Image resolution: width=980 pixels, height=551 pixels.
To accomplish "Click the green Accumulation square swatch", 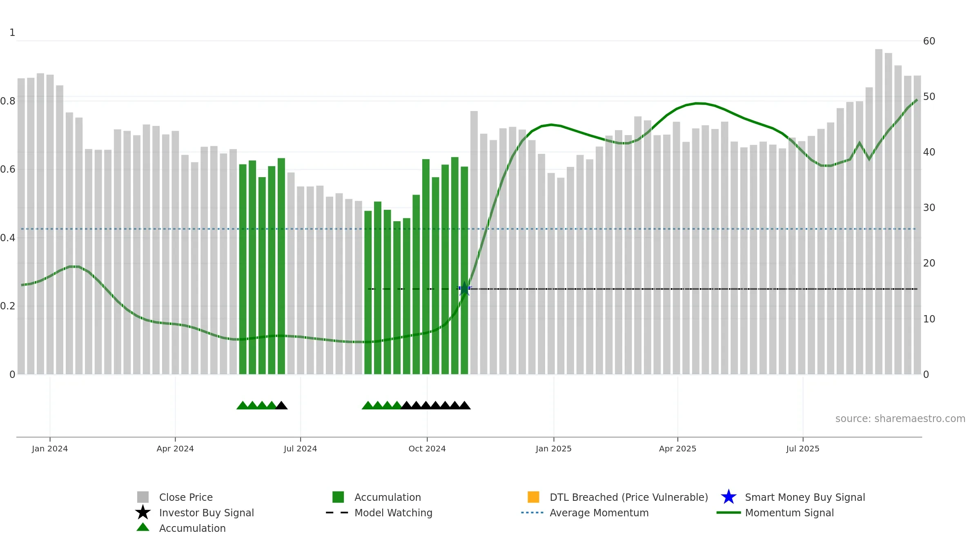I will pos(338,497).
